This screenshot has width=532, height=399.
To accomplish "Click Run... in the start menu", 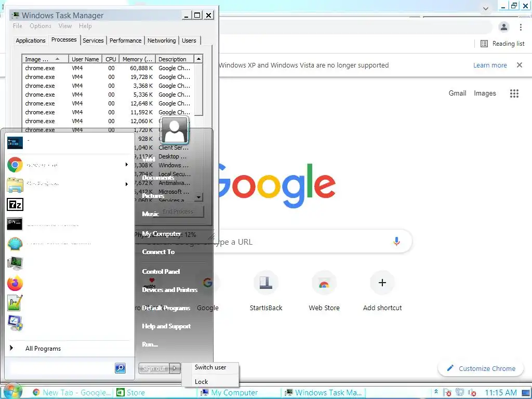I will click(x=150, y=344).
